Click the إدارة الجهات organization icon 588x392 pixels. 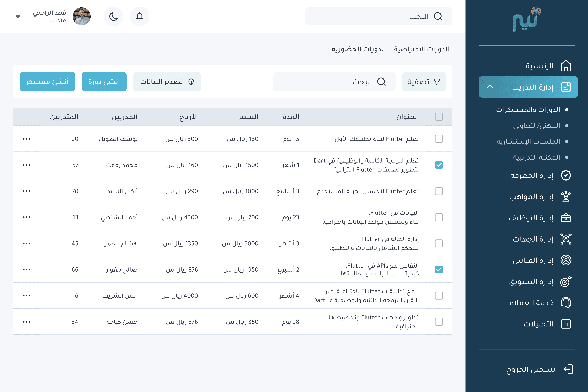(566, 239)
